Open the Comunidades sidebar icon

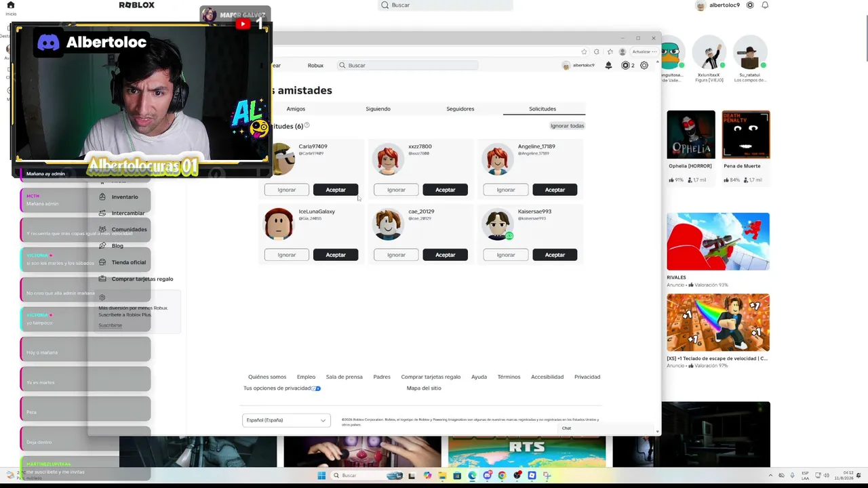[x=102, y=229]
